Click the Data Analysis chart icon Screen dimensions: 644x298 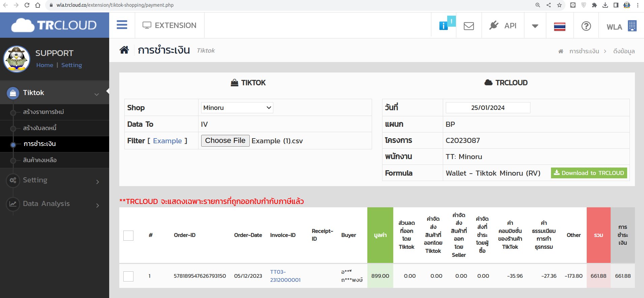(13, 204)
